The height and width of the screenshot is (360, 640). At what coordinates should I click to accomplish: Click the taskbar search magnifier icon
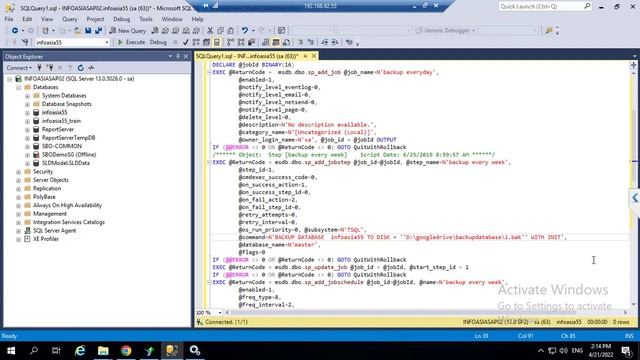pyautogui.click(x=34, y=351)
